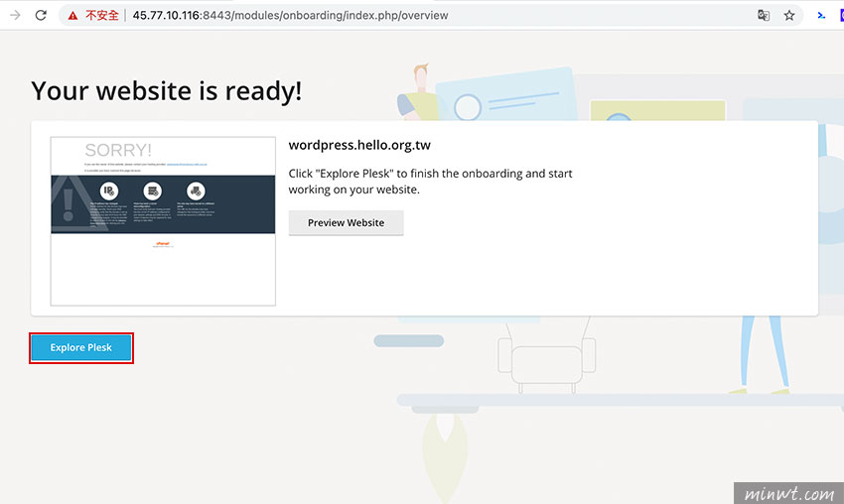
Task: Open the website preview thumbnail
Action: [163, 221]
